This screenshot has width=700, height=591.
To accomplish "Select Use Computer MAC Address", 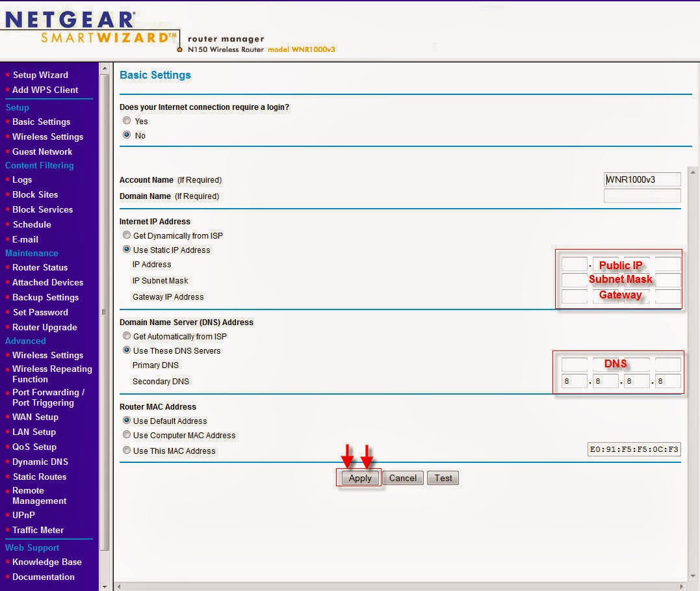I will 127,435.
